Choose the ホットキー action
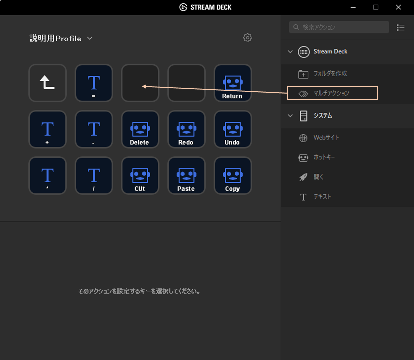414x360 pixels. point(347,157)
